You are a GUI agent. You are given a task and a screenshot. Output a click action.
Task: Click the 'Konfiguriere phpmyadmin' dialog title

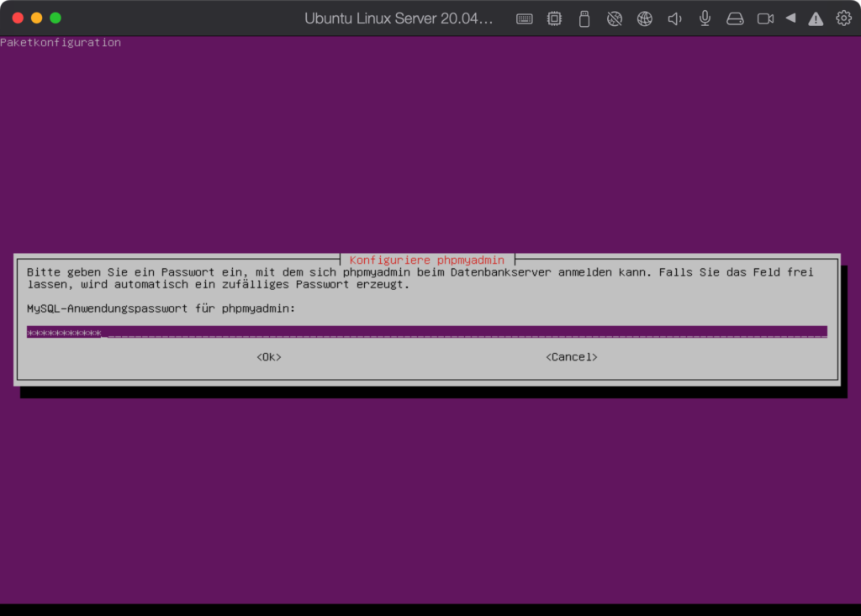426,261
